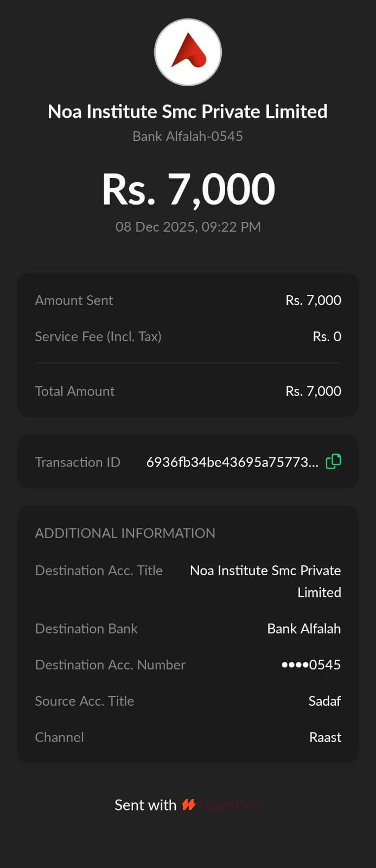Select the large Rs. 7,000 amount
Screen dimensions: 376x868
coord(188,189)
